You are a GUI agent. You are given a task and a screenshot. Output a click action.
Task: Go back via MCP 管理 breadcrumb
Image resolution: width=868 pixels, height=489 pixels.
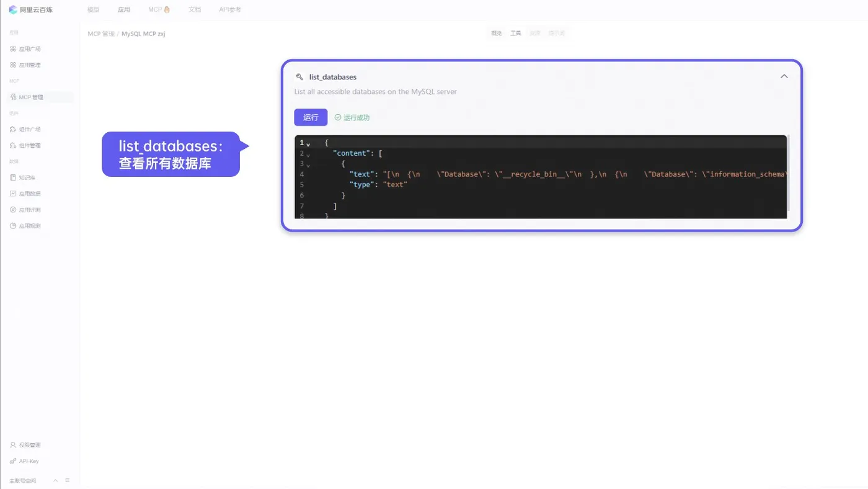click(101, 34)
